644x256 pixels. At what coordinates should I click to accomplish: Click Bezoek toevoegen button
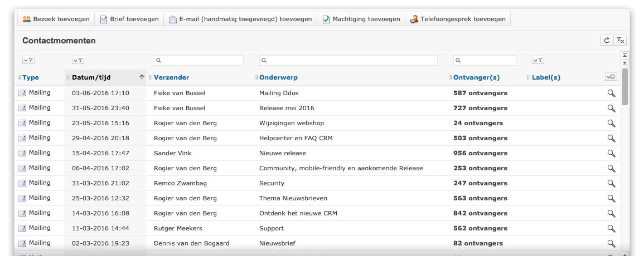coord(56,19)
